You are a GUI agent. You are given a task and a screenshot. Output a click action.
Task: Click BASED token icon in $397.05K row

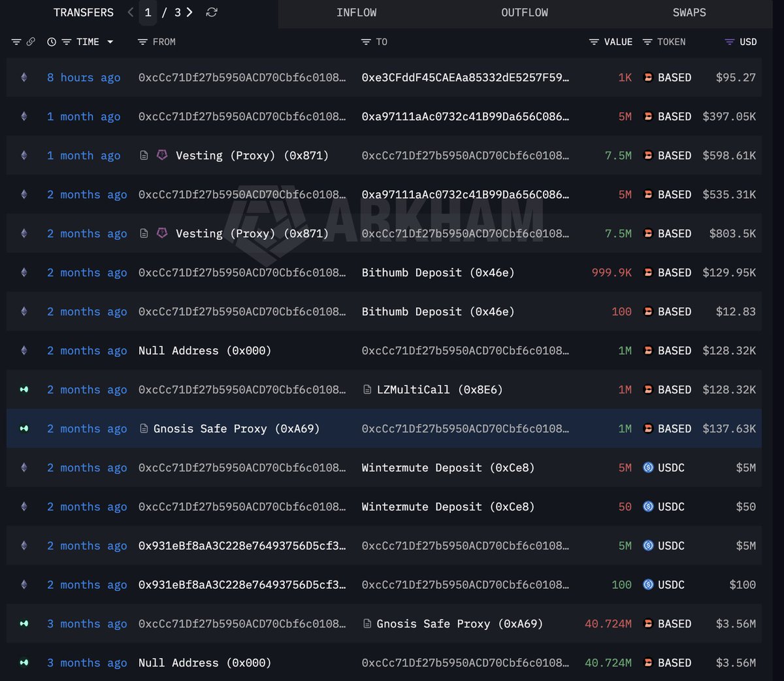pos(648,116)
